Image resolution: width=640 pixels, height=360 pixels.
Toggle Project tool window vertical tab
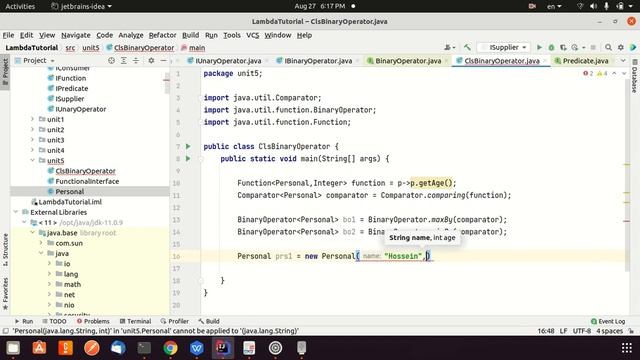(x=5, y=72)
